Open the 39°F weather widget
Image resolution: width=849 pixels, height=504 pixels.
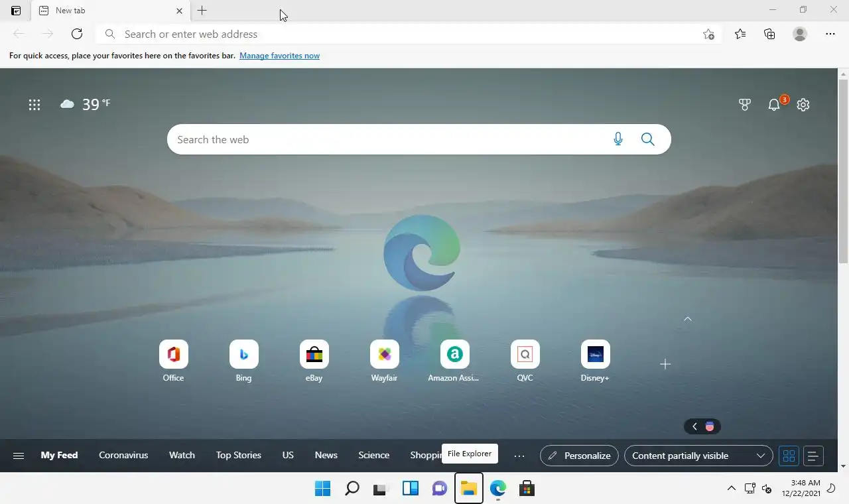pos(85,104)
